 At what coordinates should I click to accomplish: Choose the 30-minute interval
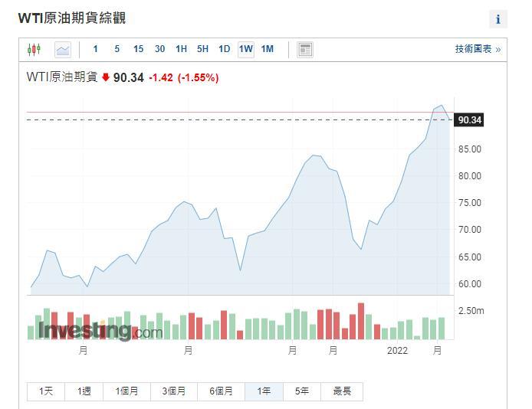(159, 49)
